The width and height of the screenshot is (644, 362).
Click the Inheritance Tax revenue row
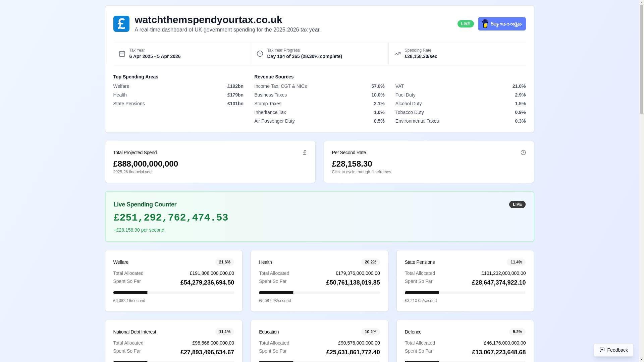point(319,112)
